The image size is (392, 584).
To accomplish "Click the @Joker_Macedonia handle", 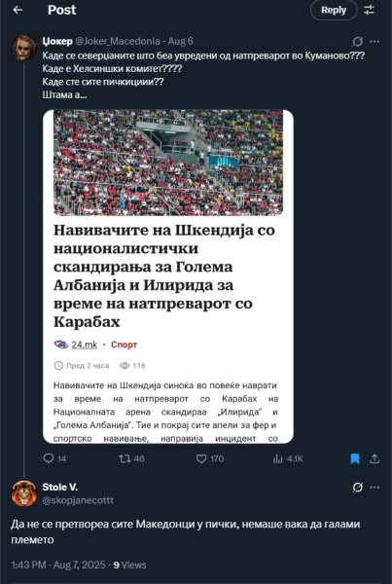I will (118, 41).
